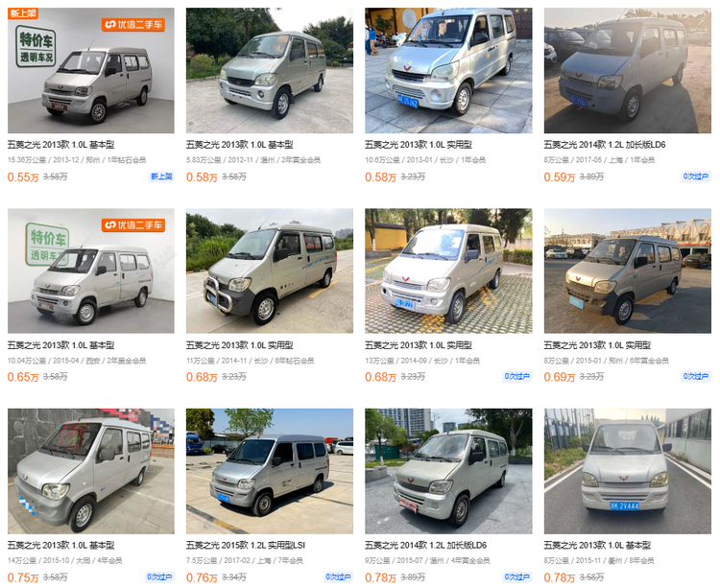
Task: Click the 0.58万 price of the 长沙 2013-01 van
Action: coord(380,177)
